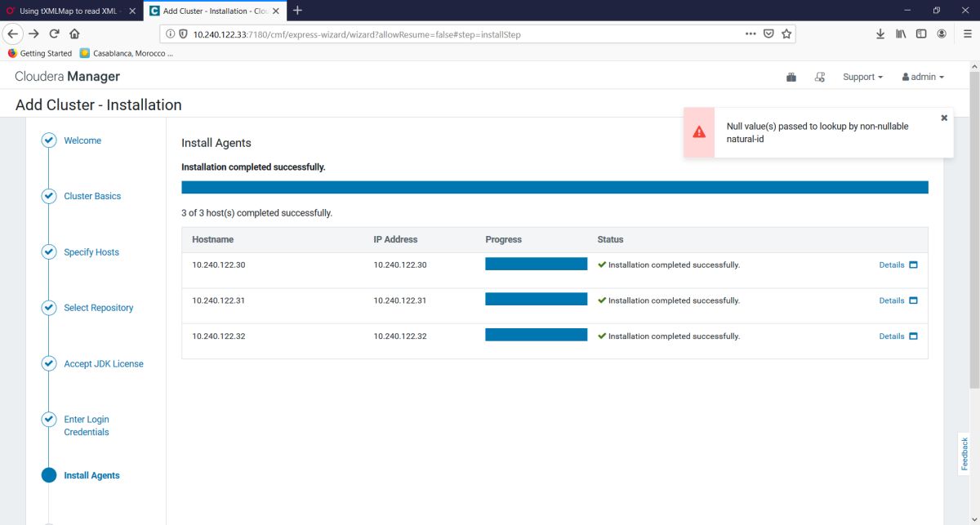Click the Cloudera Manager logo

coord(67,76)
